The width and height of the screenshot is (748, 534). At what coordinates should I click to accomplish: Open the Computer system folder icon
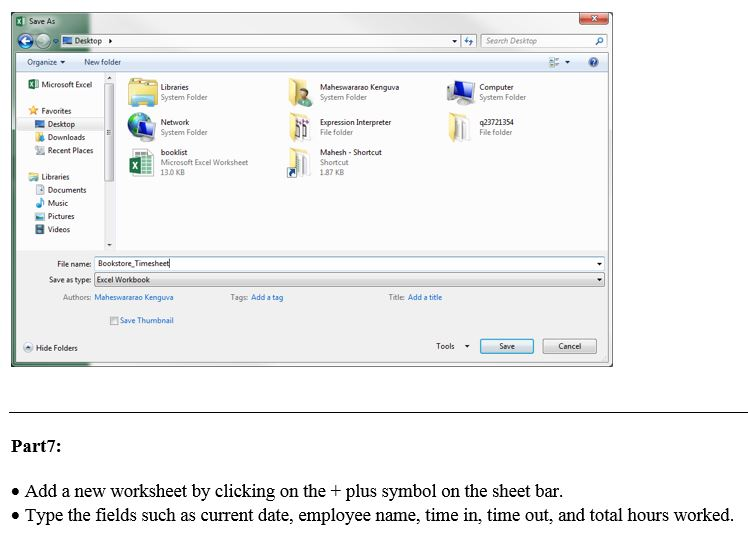pyautogui.click(x=460, y=92)
